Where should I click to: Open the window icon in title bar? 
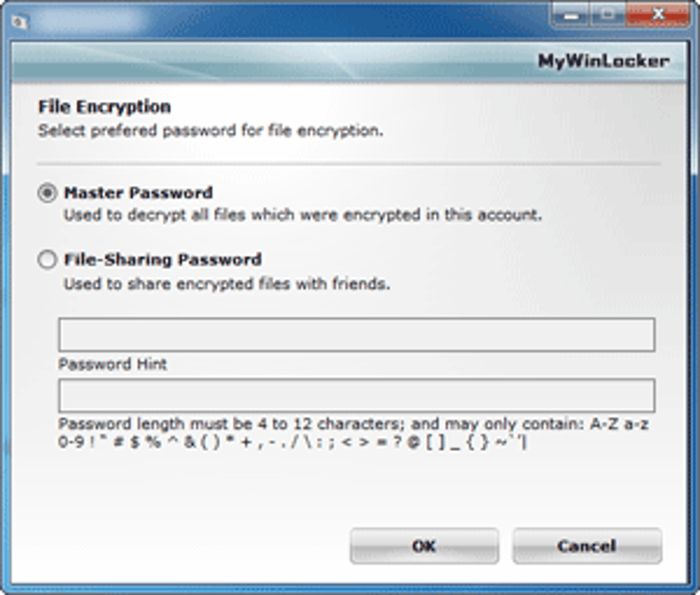[20, 21]
